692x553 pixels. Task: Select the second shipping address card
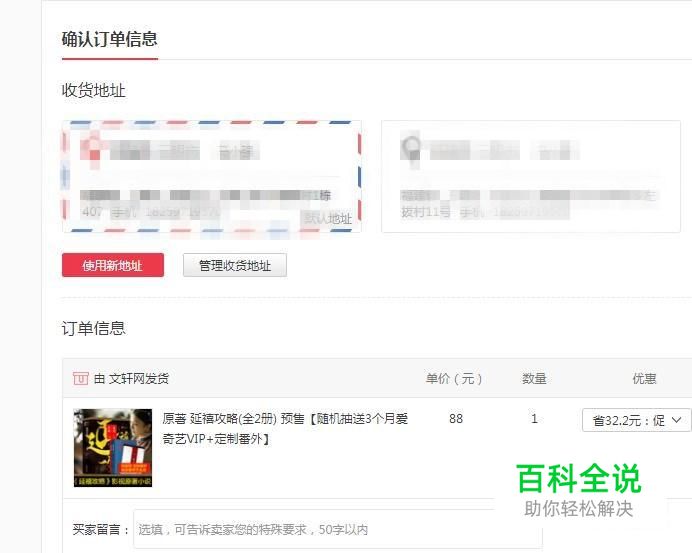pyautogui.click(x=531, y=177)
